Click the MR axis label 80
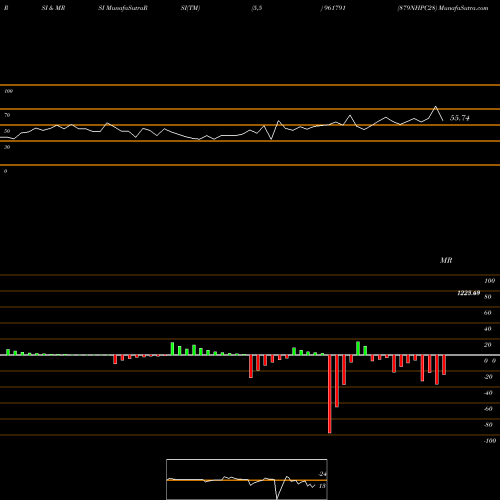The width and height of the screenshot is (500, 500). point(488,297)
